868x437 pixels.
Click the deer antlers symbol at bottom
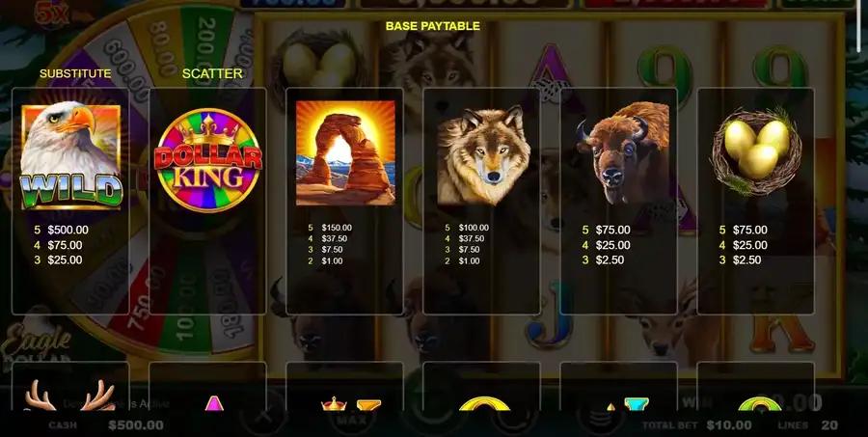(70, 395)
